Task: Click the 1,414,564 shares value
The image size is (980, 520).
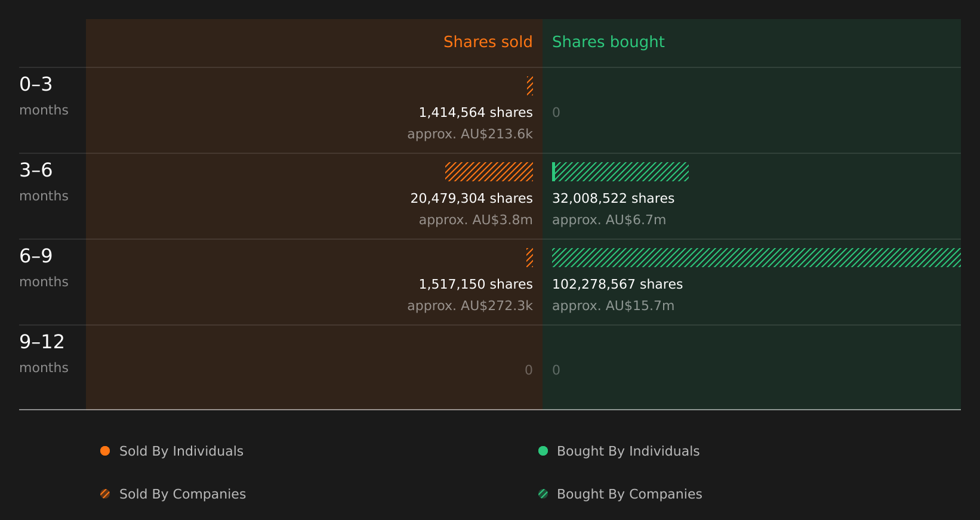Action: point(476,113)
